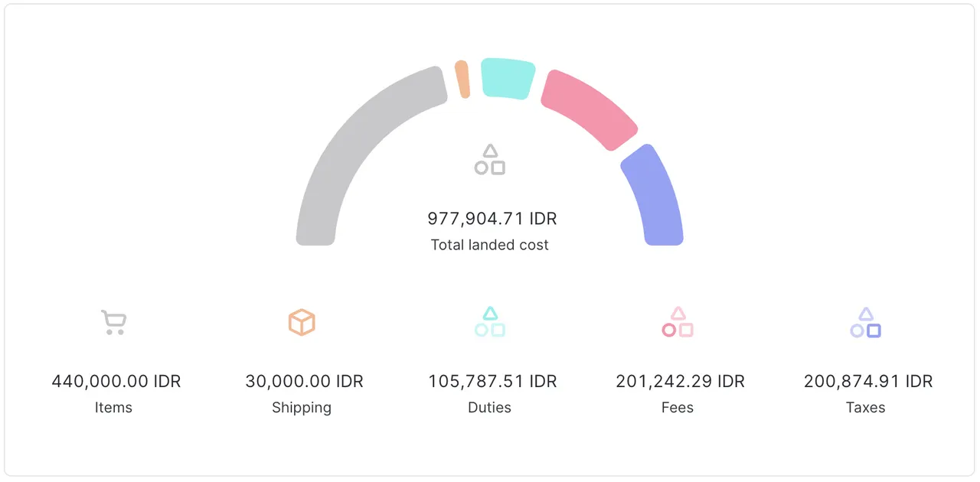Click the 977,904.71 IDR total amount

[492, 219]
